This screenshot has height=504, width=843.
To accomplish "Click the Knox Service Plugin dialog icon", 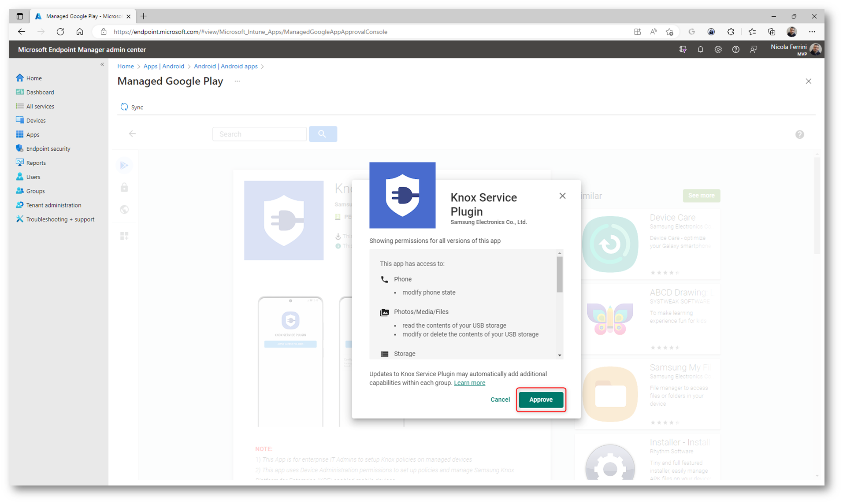I will tap(402, 195).
